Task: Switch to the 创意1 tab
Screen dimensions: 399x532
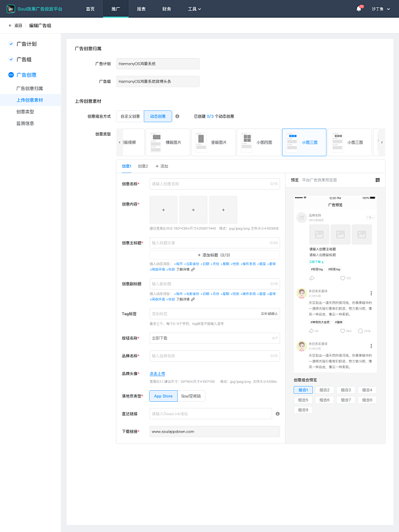Action: (x=127, y=166)
